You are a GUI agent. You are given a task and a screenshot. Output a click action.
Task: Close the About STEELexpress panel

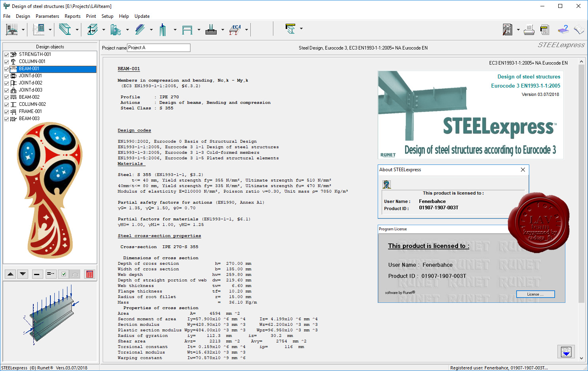coord(523,170)
